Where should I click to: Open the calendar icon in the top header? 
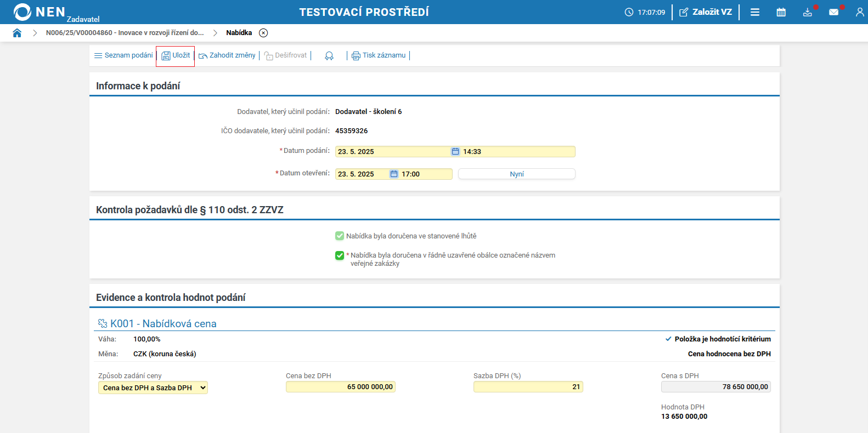click(x=781, y=12)
